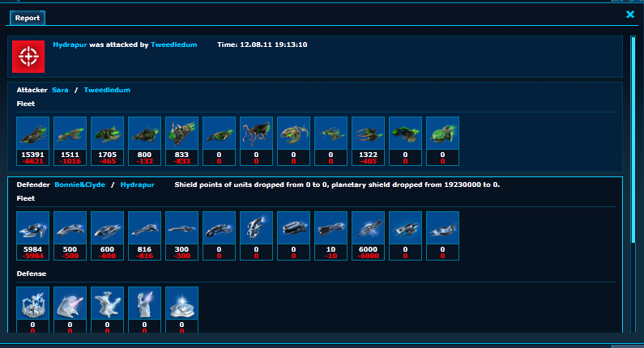Click defender loss value -6000
The width and height of the screenshot is (644, 348).
point(368,257)
